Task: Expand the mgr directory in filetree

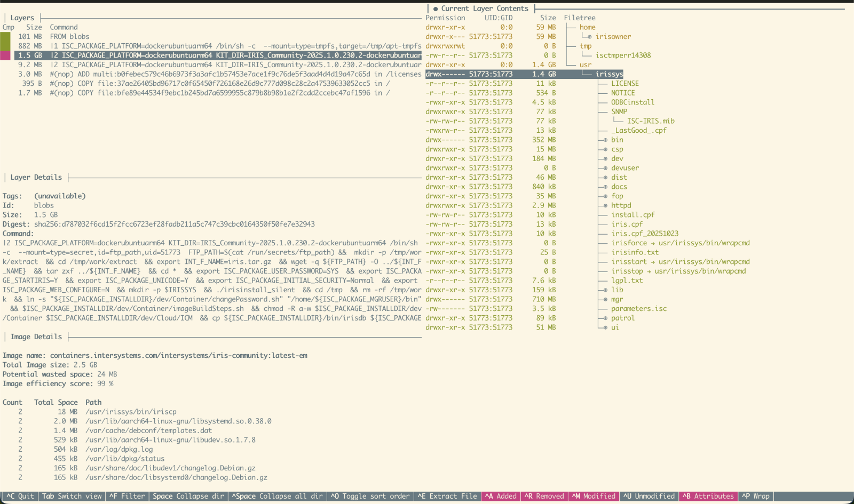Action: [x=616, y=299]
